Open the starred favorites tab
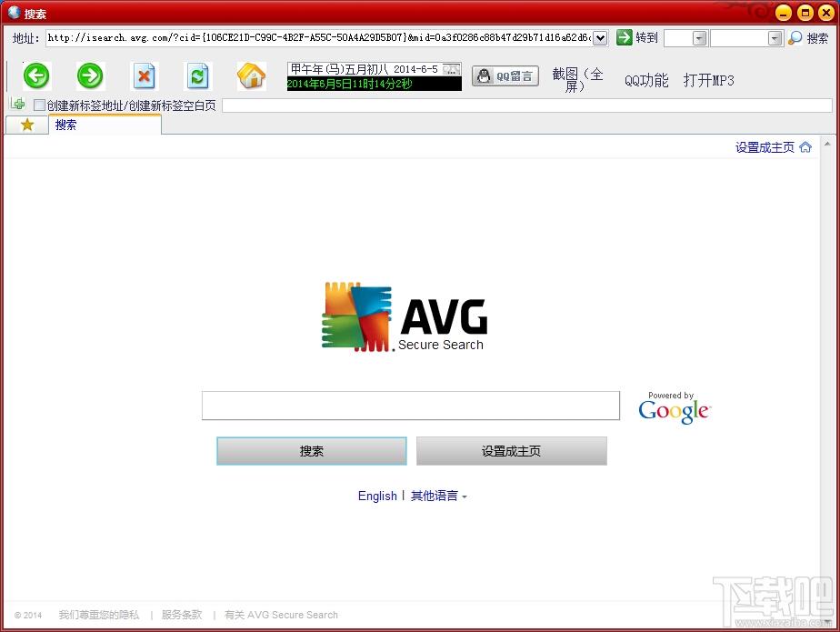 (x=26, y=125)
